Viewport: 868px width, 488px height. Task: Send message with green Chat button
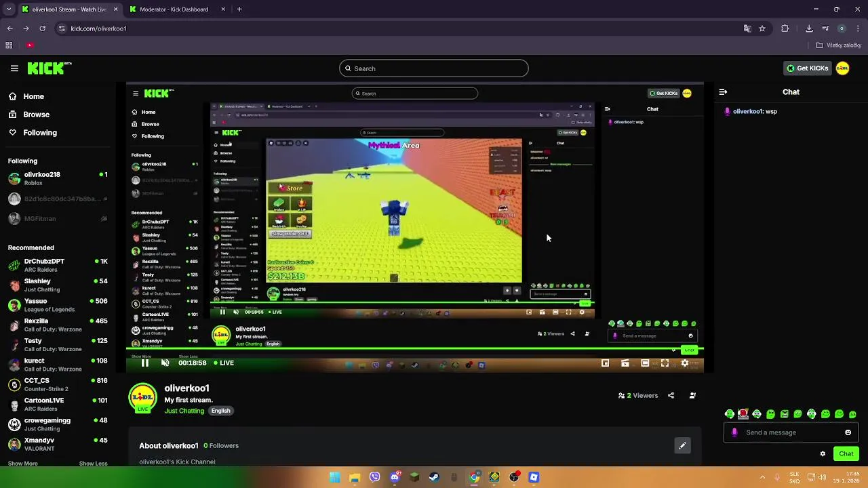click(x=846, y=454)
